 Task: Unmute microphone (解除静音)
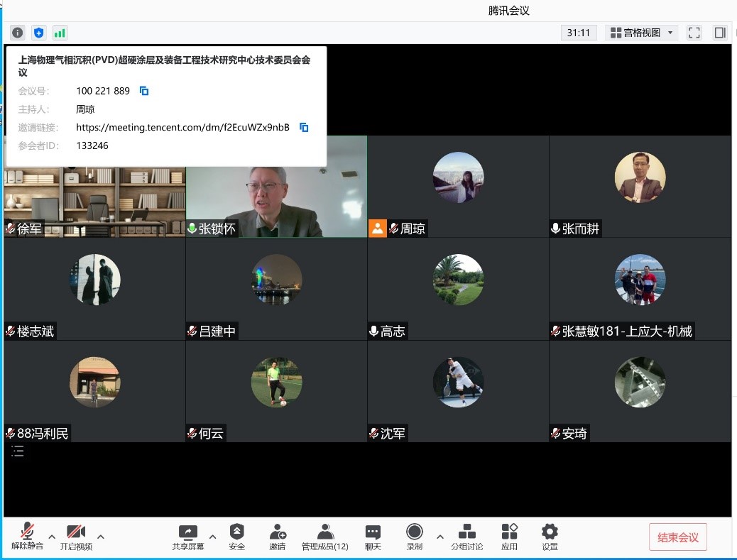[27, 537]
